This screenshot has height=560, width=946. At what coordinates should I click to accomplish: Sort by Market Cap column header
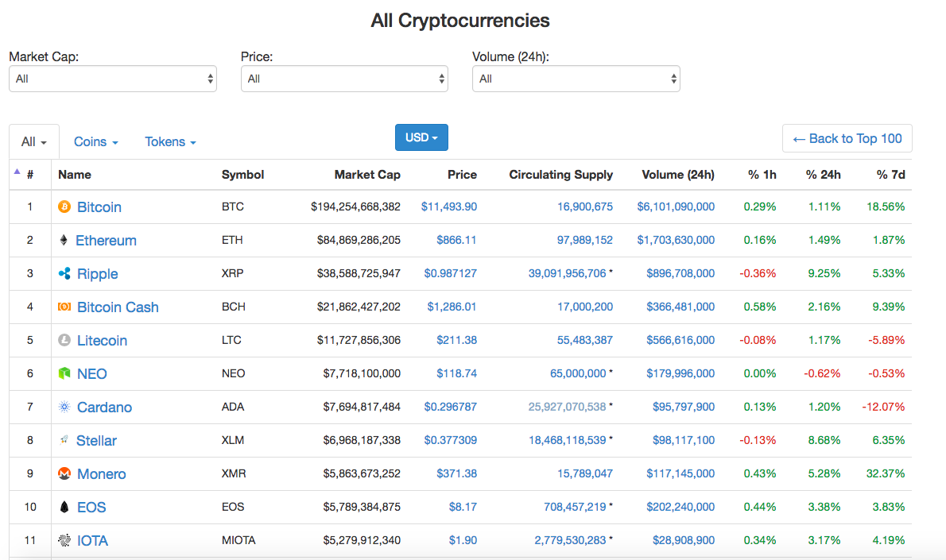click(367, 175)
